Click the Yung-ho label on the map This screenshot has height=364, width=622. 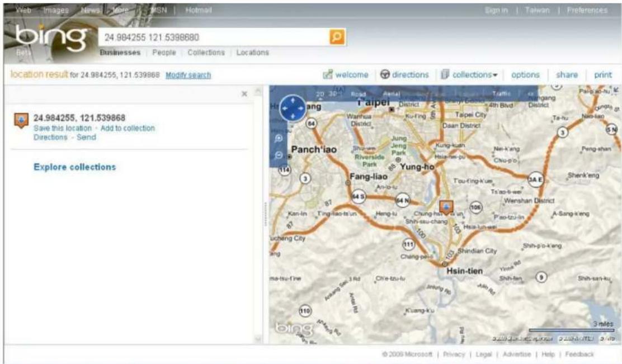coord(417,167)
